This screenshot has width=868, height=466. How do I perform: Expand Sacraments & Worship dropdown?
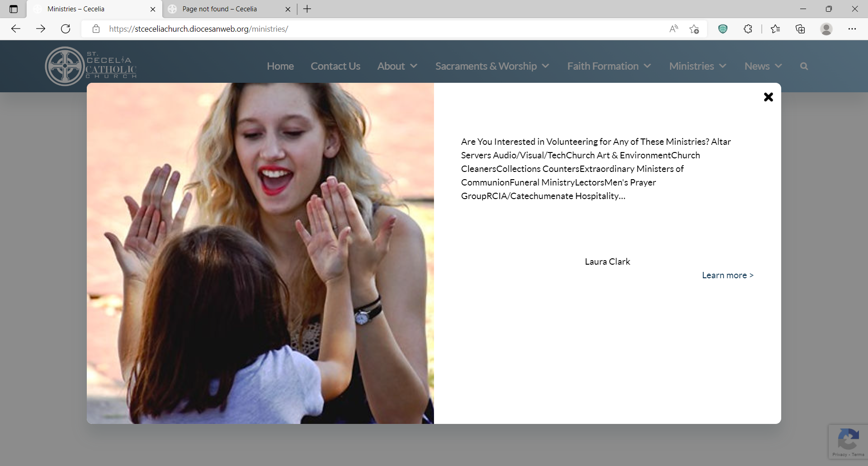492,66
